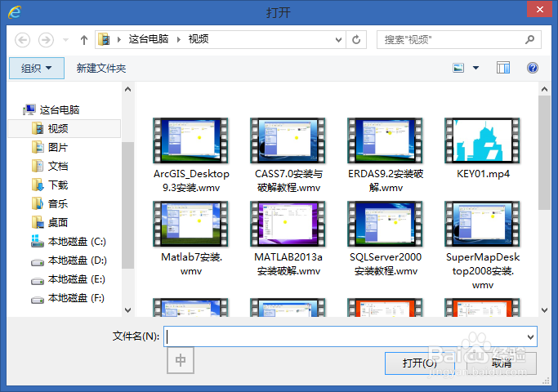Select Matlab7安装.wmv thumbnail
The width and height of the screenshot is (558, 392).
point(190,224)
